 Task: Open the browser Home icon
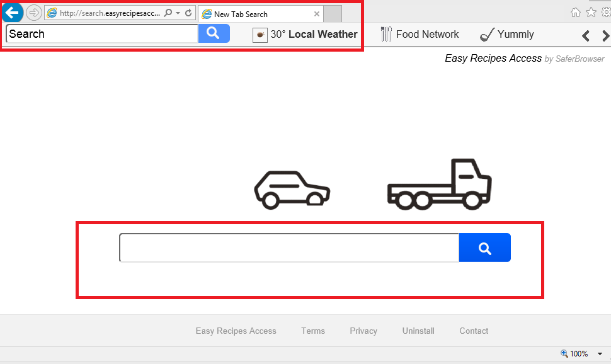[575, 13]
